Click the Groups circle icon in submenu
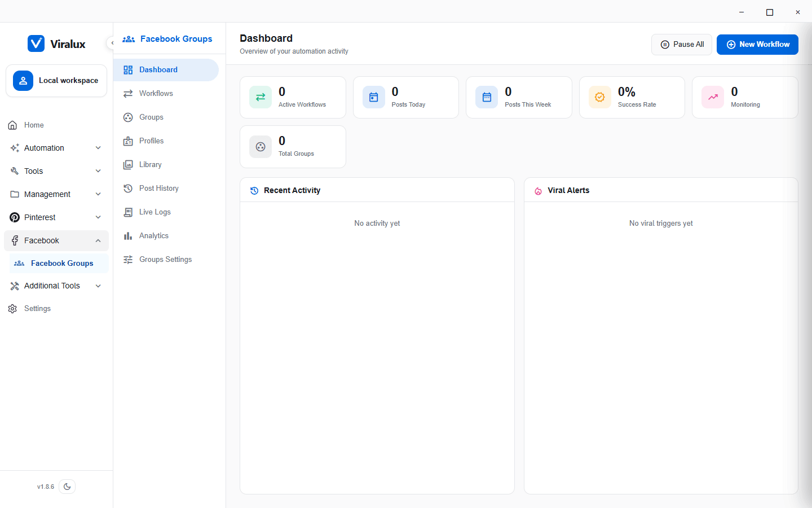Image resolution: width=812 pixels, height=508 pixels. (x=128, y=117)
